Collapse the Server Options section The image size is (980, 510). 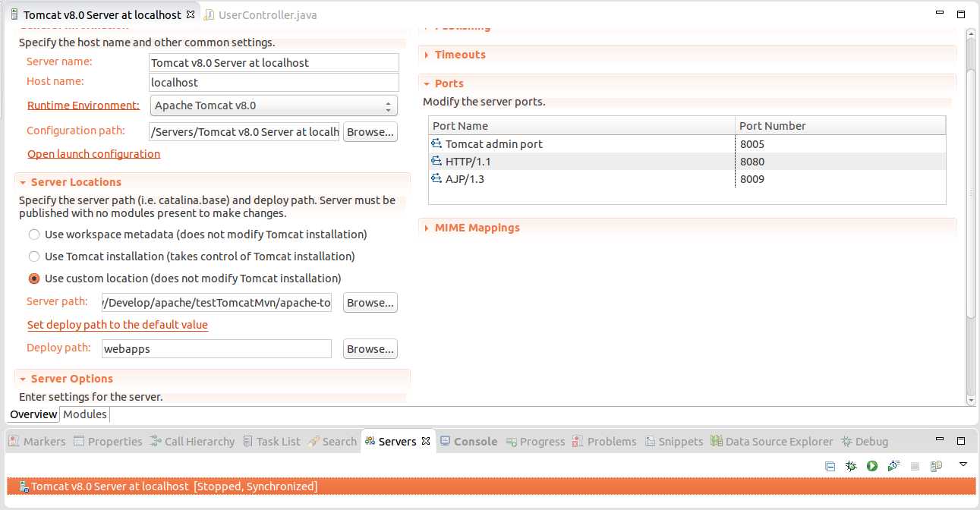(x=24, y=379)
